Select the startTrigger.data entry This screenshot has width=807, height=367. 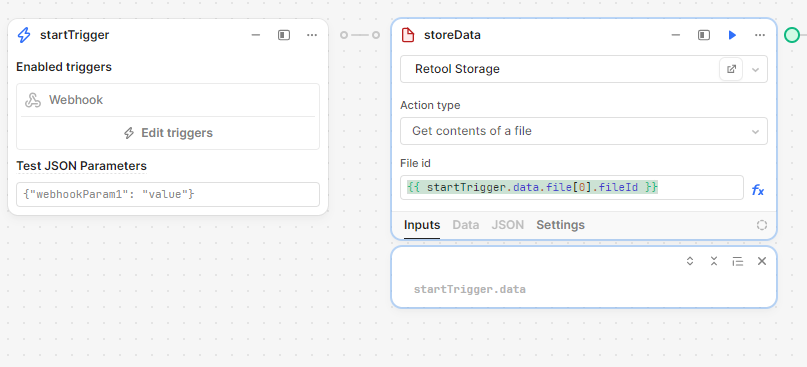pos(469,289)
